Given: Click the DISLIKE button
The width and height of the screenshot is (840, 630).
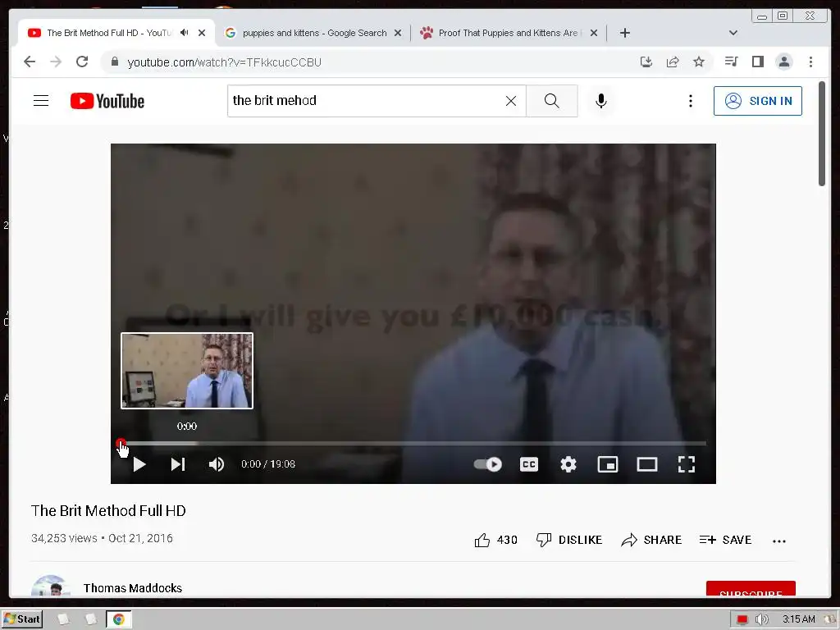Looking at the screenshot, I should (569, 540).
